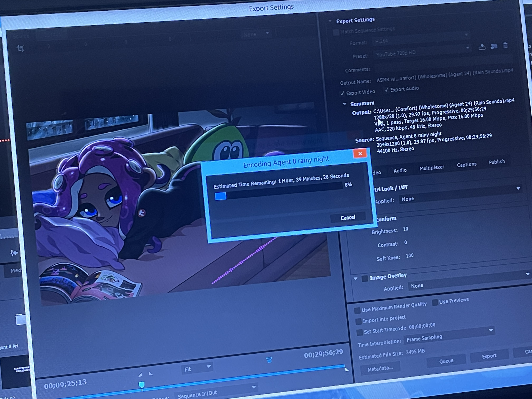Click the go-to-in arrow icon in left panel
This screenshot has width=532, height=399.
coord(14,253)
